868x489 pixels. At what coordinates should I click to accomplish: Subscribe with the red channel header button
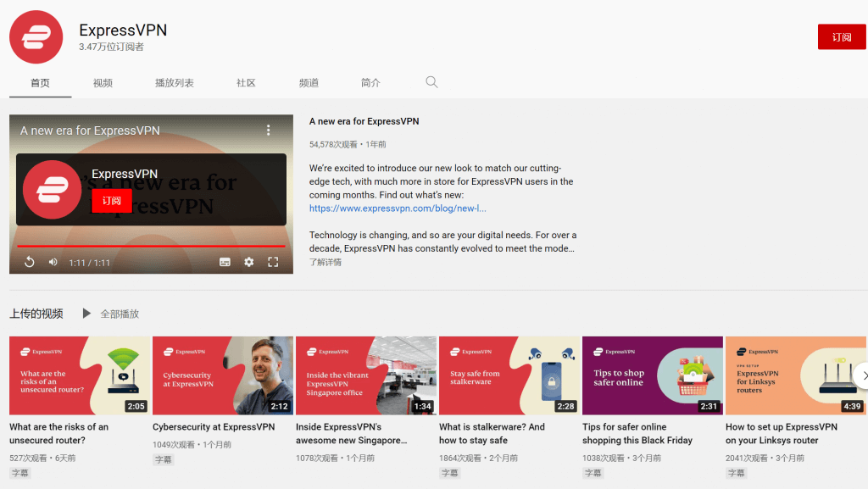842,37
